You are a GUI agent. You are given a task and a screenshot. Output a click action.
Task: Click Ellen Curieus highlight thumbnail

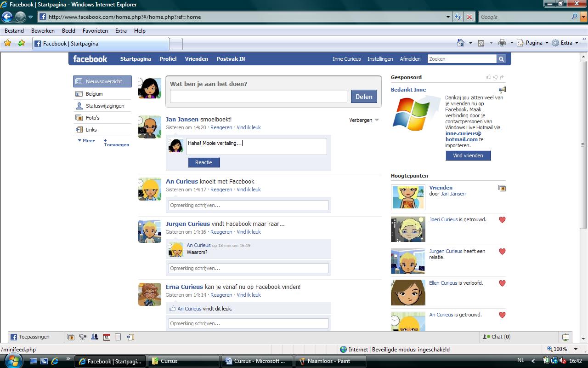(x=408, y=293)
